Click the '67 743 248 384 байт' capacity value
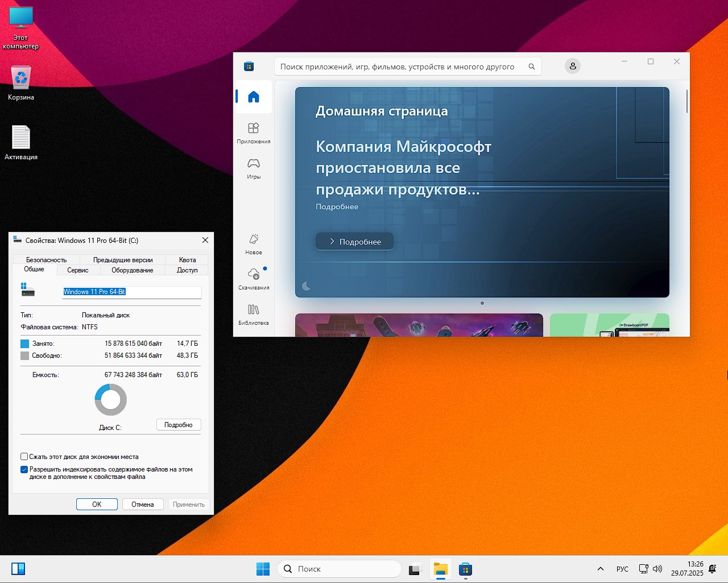728x583 pixels. tap(133, 375)
